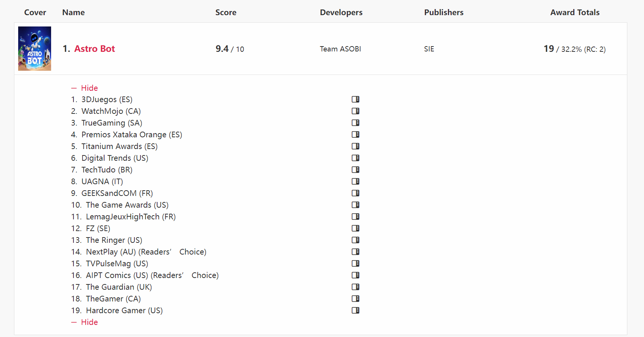Viewport: 644px width, 337px height.
Task: Click the Astro Bot cover thumbnail
Action: (34, 48)
